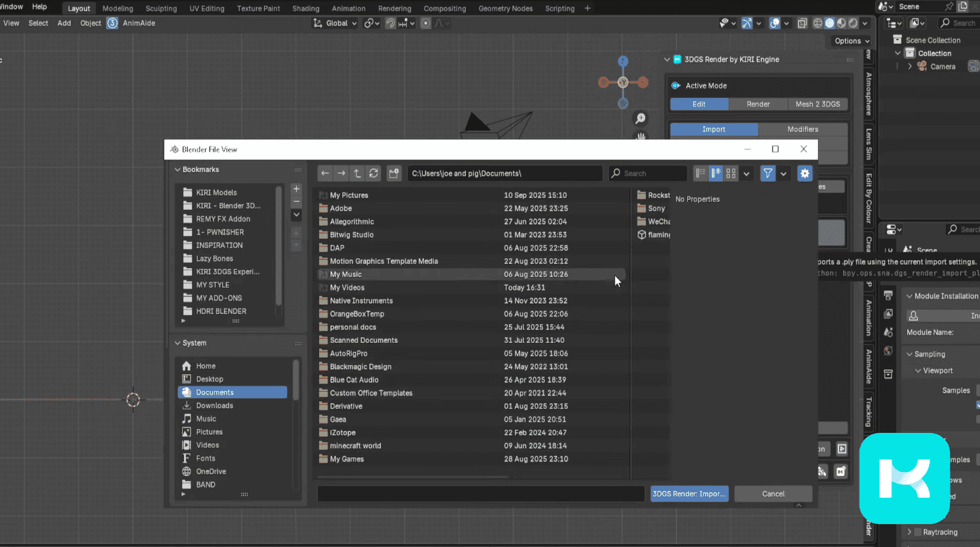Click the 3DGS Render Import button

(689, 494)
